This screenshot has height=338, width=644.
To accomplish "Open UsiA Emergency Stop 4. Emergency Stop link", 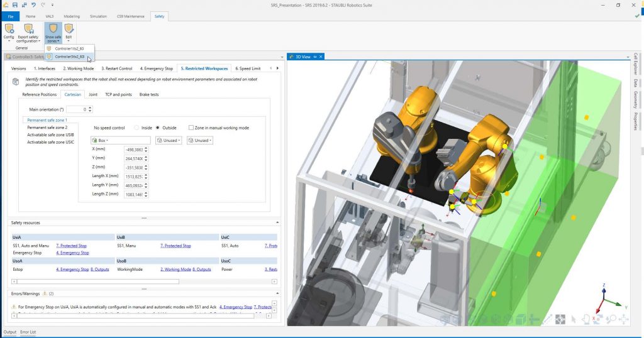I will [72, 253].
